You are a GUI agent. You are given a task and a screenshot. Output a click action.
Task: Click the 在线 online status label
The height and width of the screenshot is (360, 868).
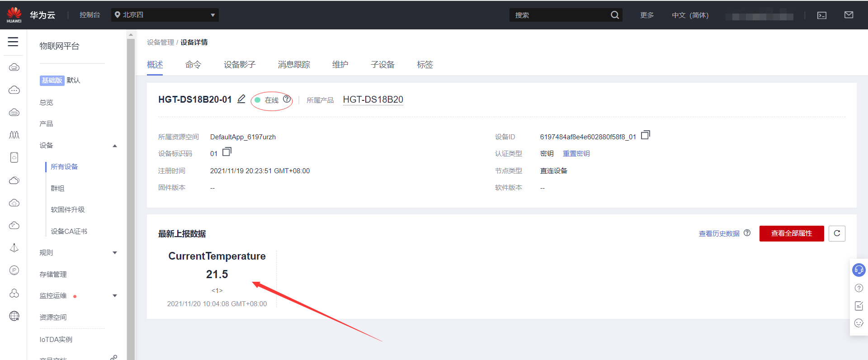[271, 100]
